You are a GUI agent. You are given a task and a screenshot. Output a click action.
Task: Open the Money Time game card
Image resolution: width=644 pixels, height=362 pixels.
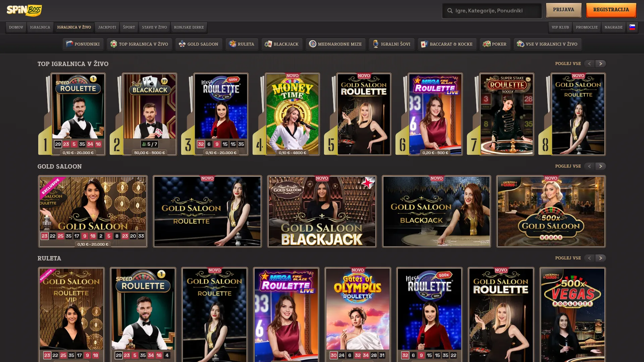click(292, 114)
